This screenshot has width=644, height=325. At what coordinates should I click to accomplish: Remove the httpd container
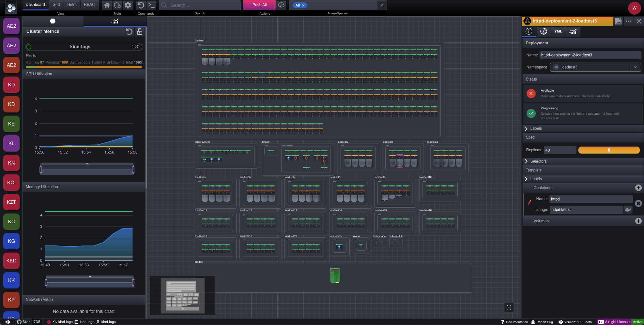(x=638, y=203)
